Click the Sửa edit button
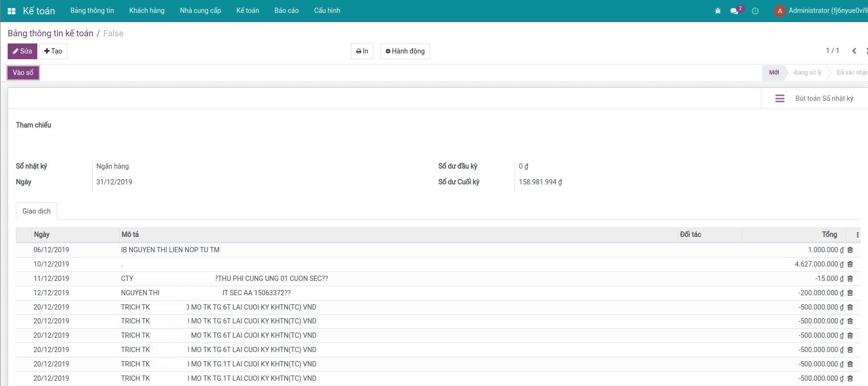The height and width of the screenshot is (386, 868). (x=22, y=51)
